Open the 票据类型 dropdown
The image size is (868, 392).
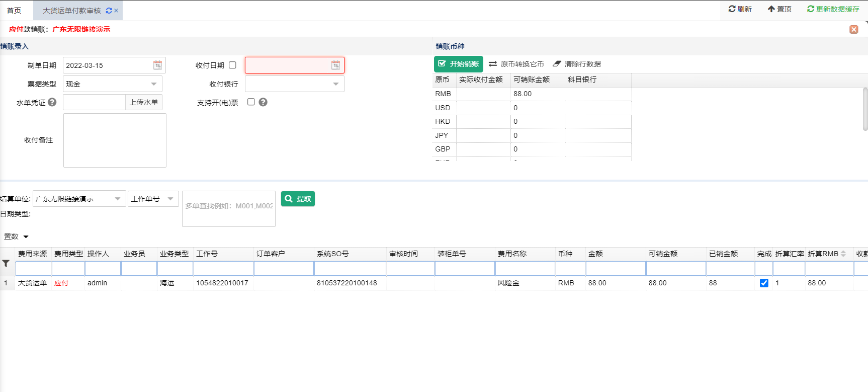click(153, 84)
